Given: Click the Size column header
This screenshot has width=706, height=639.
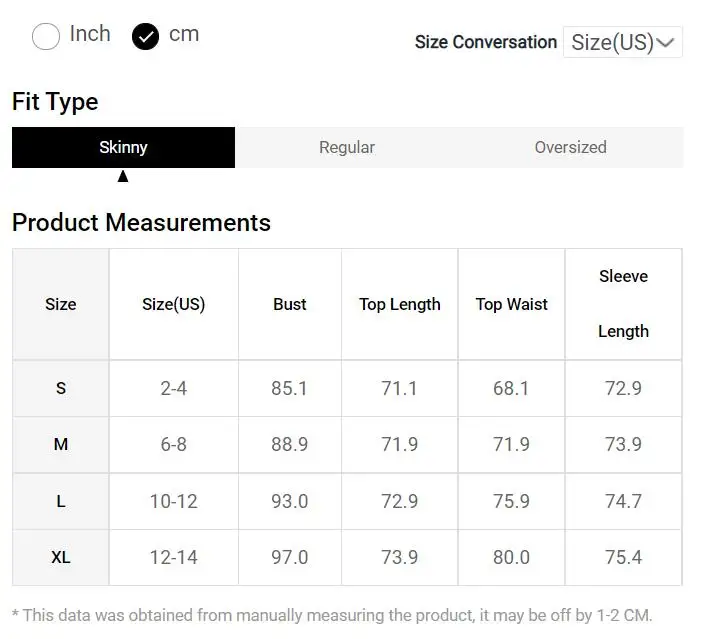Looking at the screenshot, I should (x=61, y=304).
